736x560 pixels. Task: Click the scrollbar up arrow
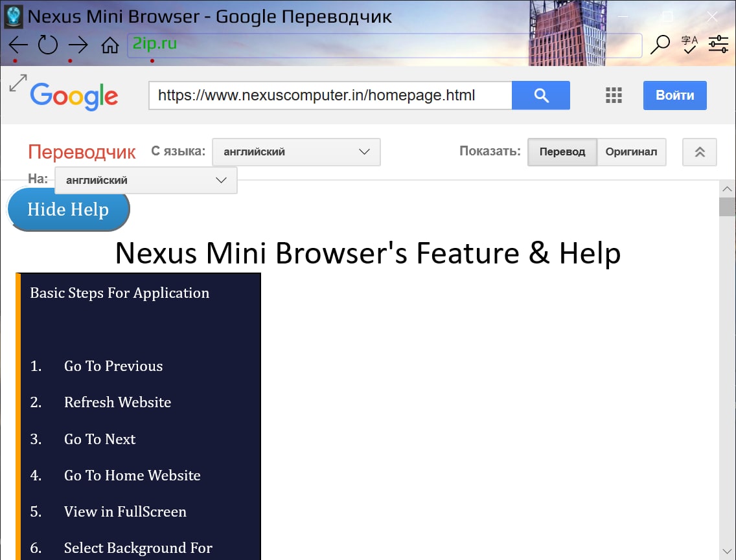(727, 189)
